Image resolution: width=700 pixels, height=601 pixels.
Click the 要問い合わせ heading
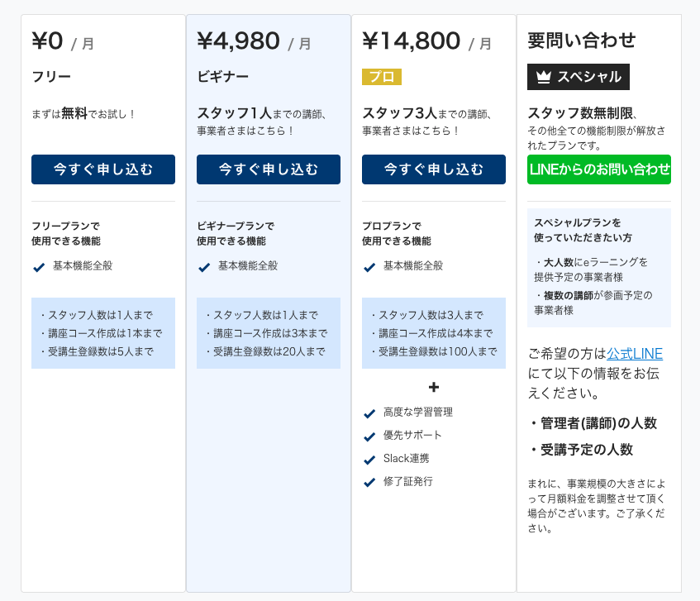click(581, 41)
